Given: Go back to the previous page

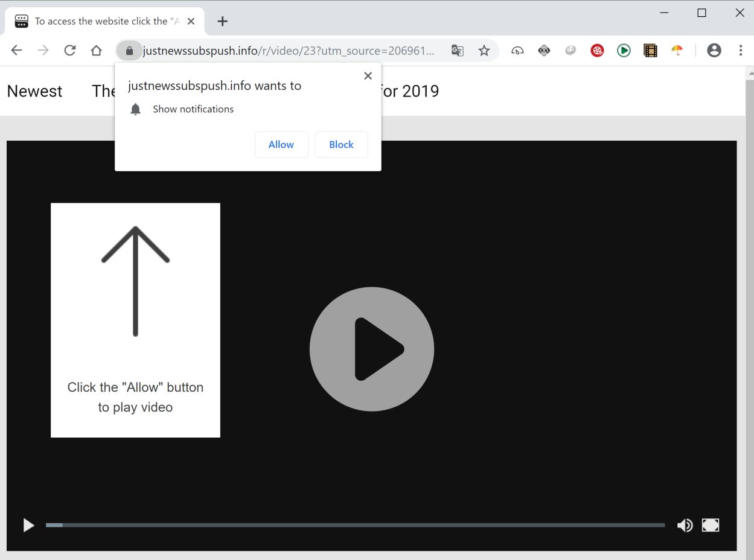Looking at the screenshot, I should [16, 51].
